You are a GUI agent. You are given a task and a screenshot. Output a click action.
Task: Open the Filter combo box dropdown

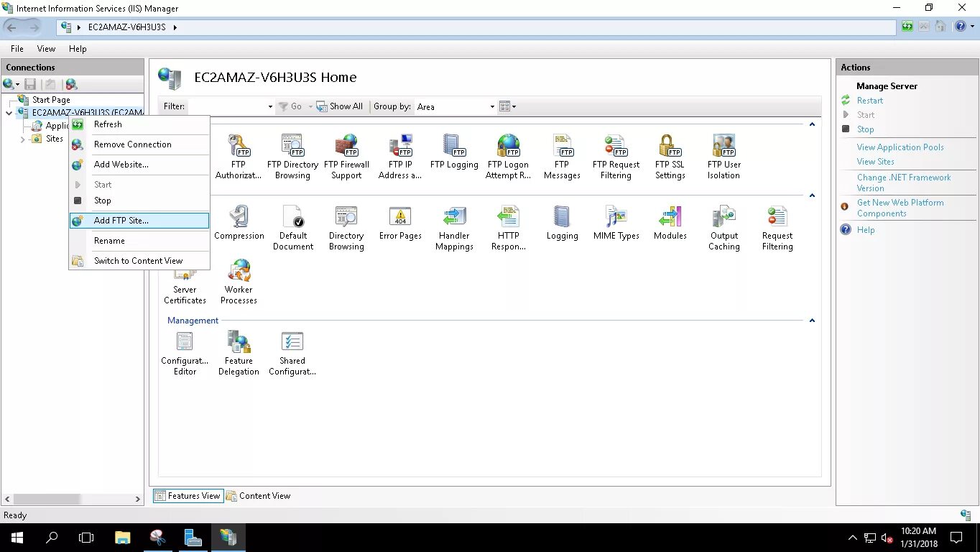pos(270,106)
